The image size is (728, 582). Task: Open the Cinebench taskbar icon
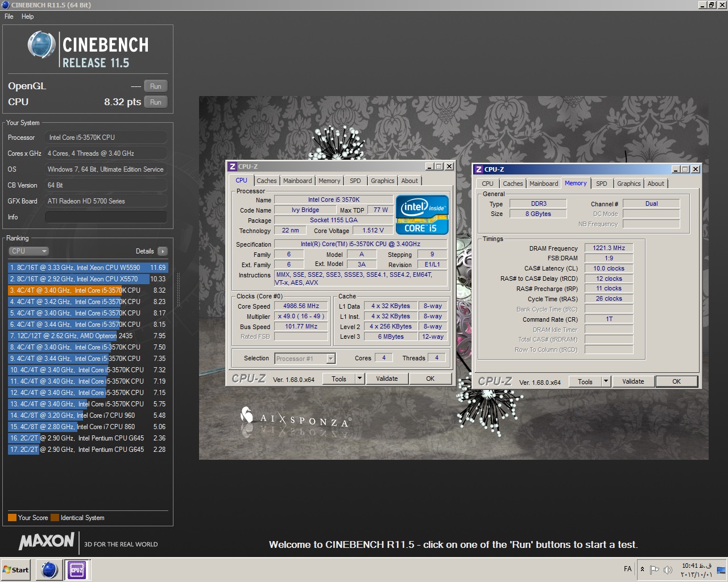[49, 569]
